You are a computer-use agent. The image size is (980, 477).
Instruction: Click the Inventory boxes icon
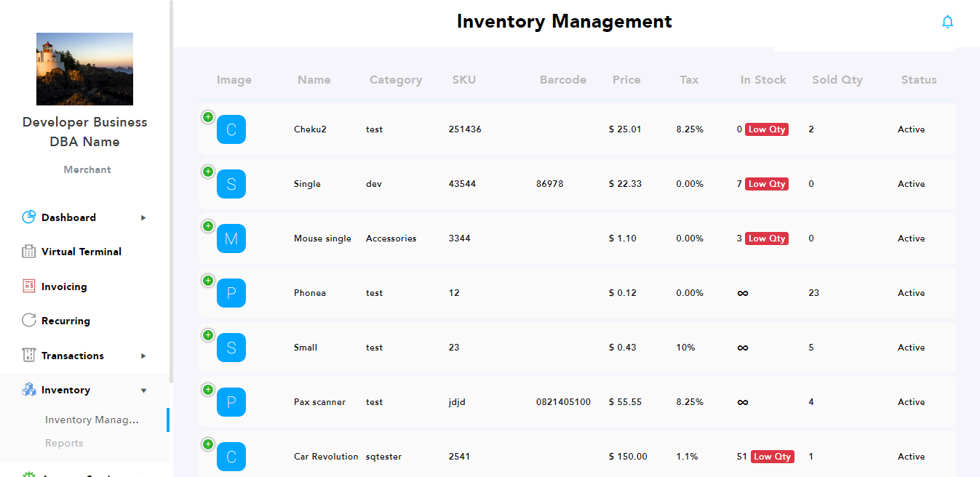point(29,390)
